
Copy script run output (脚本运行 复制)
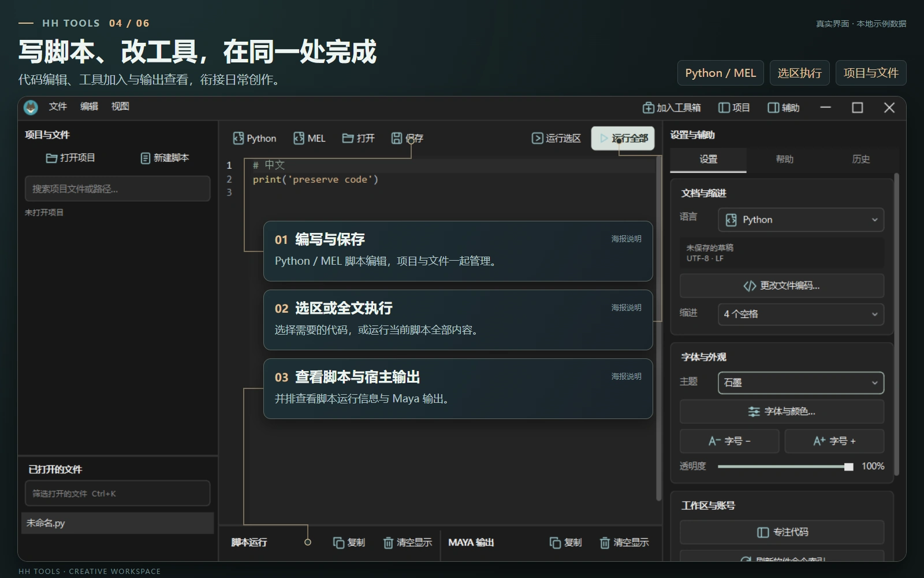point(349,542)
